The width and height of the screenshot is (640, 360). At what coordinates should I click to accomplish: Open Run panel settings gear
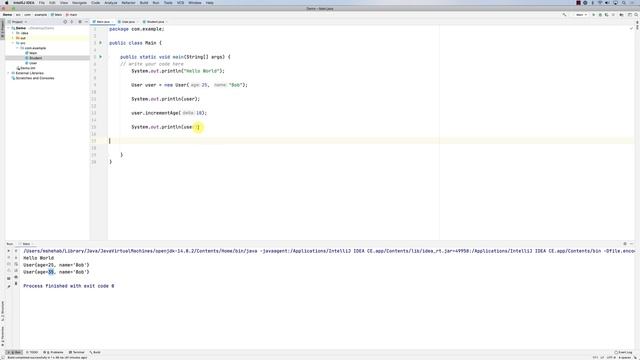[625, 244]
